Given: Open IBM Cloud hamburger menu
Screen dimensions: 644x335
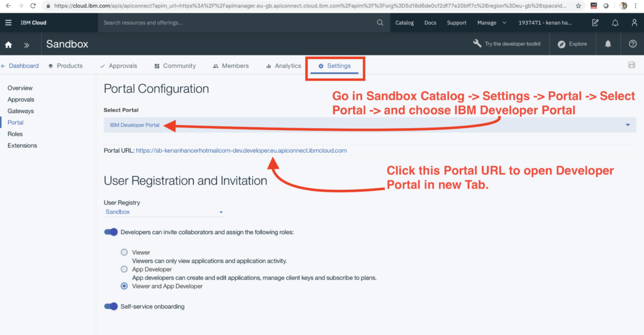Looking at the screenshot, I should point(8,23).
